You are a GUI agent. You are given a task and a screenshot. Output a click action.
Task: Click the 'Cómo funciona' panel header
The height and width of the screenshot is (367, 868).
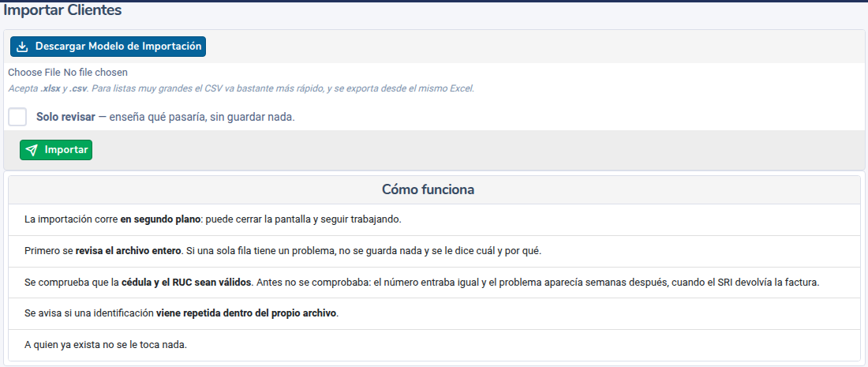pyautogui.click(x=434, y=190)
